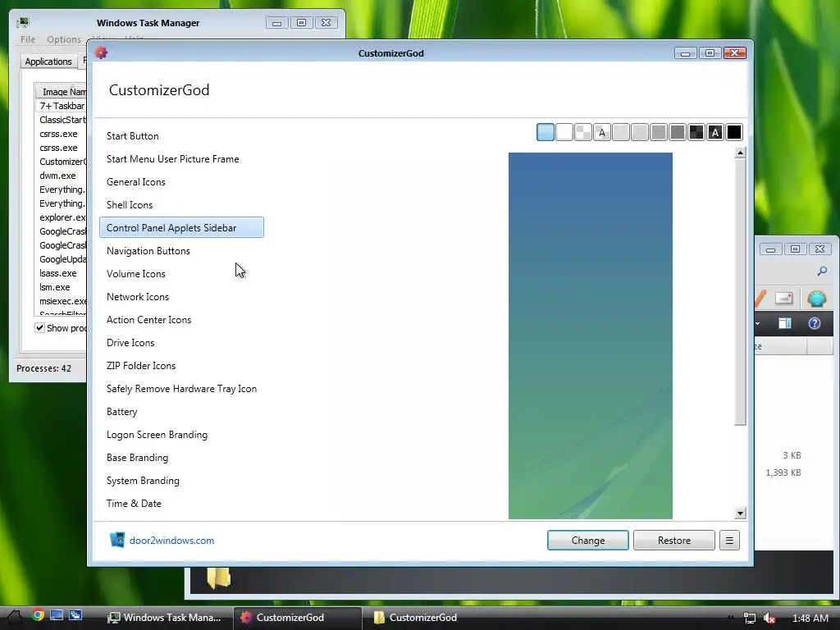
Task: Select the light blue background swatch
Action: click(x=546, y=132)
